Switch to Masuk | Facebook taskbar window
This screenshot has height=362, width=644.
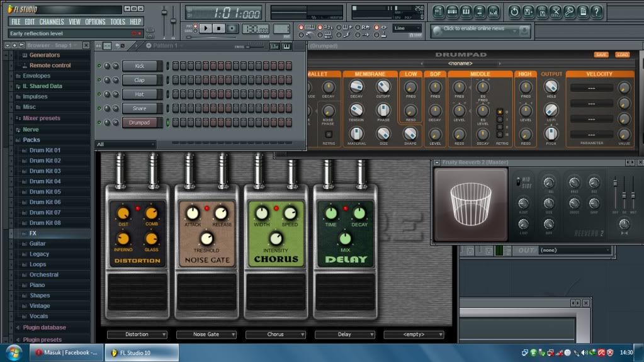pyautogui.click(x=67, y=353)
